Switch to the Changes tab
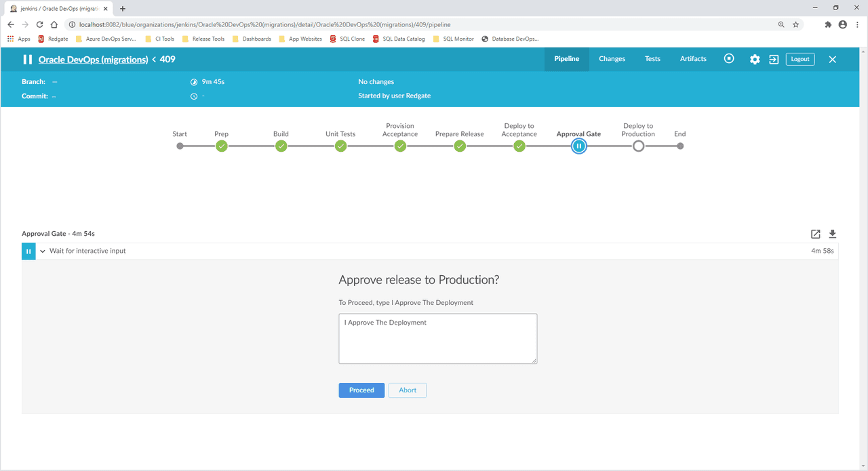 (x=612, y=59)
